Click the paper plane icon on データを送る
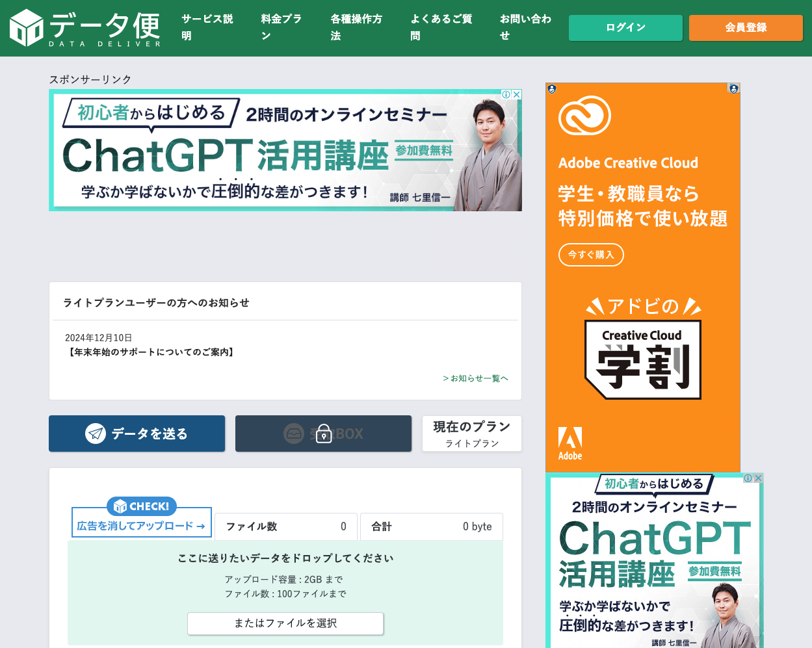812x648 pixels. 96,434
